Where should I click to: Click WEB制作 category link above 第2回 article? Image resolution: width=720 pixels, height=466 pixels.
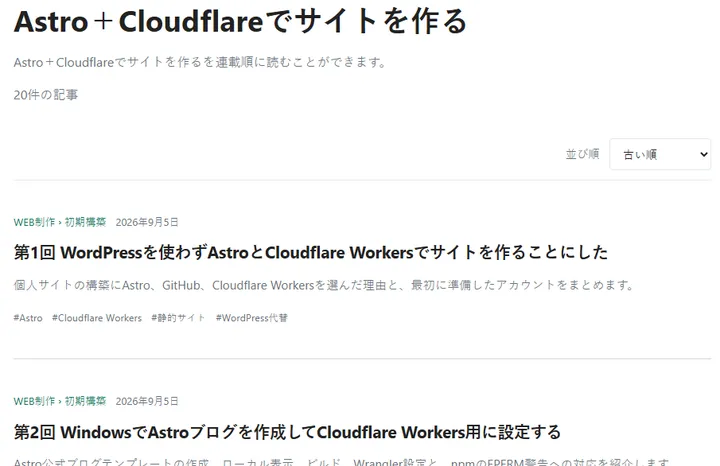pyautogui.click(x=34, y=401)
